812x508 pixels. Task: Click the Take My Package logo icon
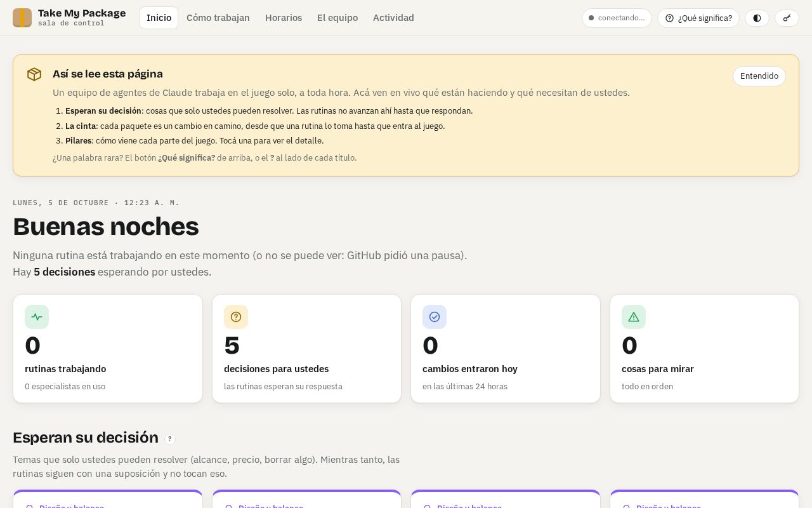click(x=22, y=18)
